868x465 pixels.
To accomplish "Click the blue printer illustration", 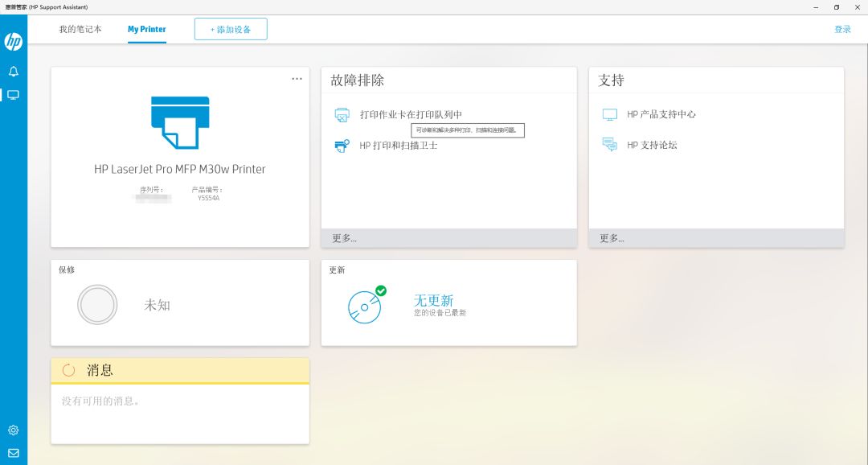I will [x=180, y=122].
